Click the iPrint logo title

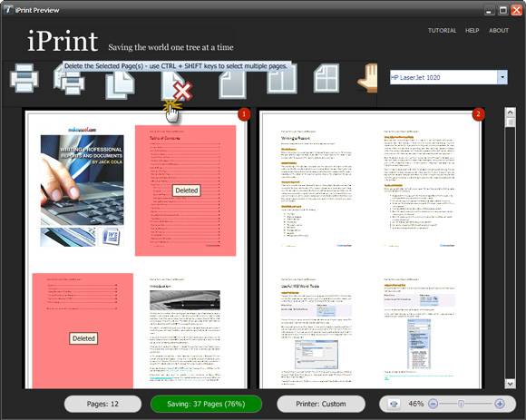tap(63, 42)
